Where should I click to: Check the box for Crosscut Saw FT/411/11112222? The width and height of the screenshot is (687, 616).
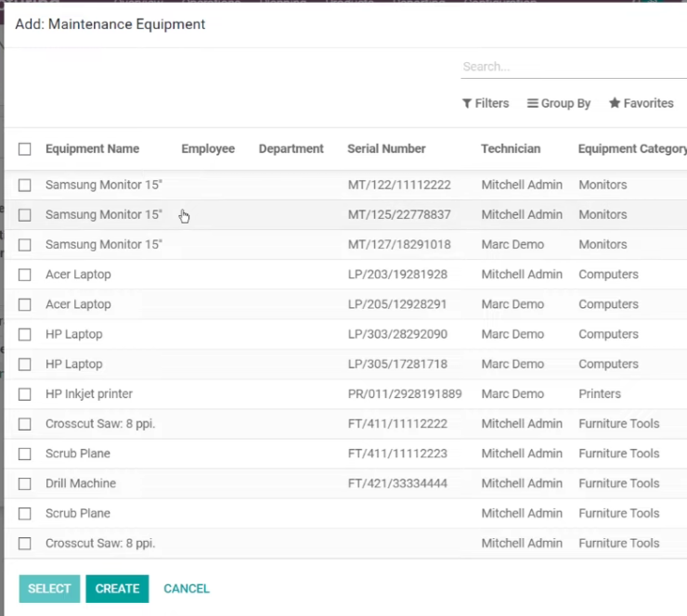[24, 424]
